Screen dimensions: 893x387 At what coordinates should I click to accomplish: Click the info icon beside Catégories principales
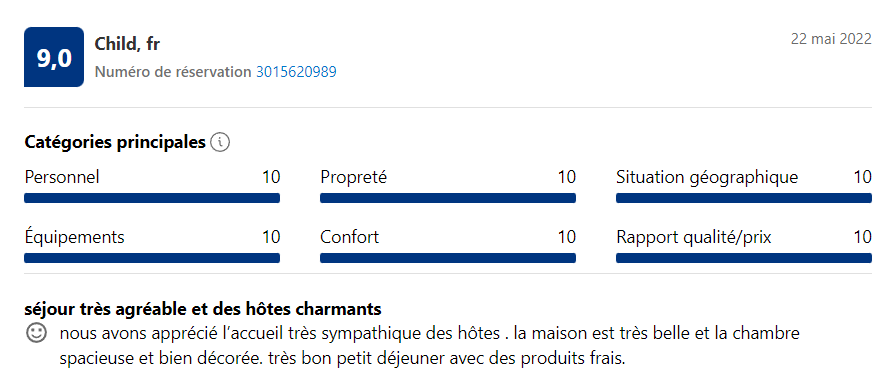pyautogui.click(x=220, y=142)
